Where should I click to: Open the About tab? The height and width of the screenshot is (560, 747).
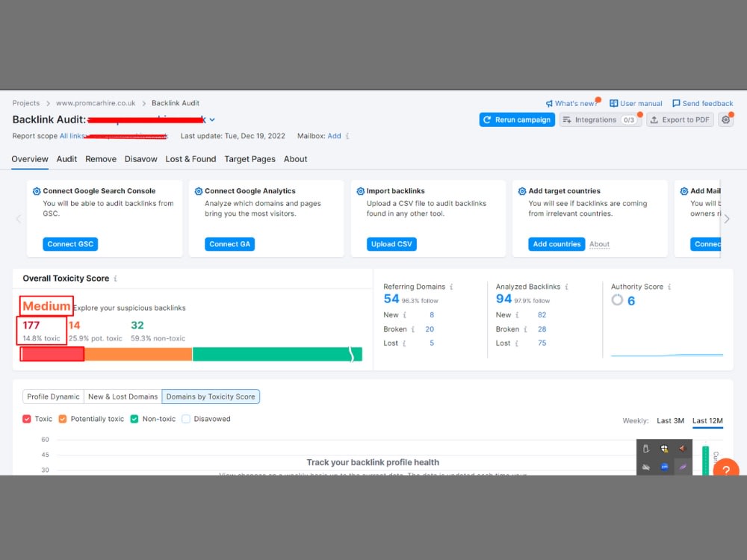[295, 159]
